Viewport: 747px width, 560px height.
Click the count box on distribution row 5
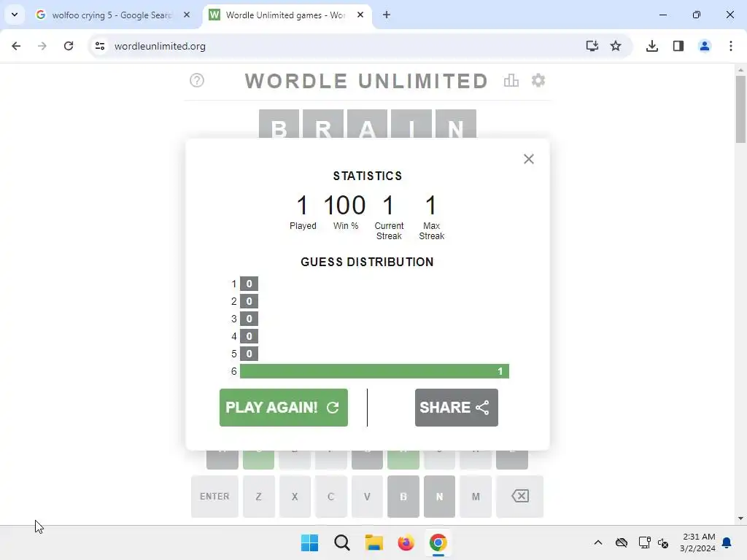click(x=249, y=354)
